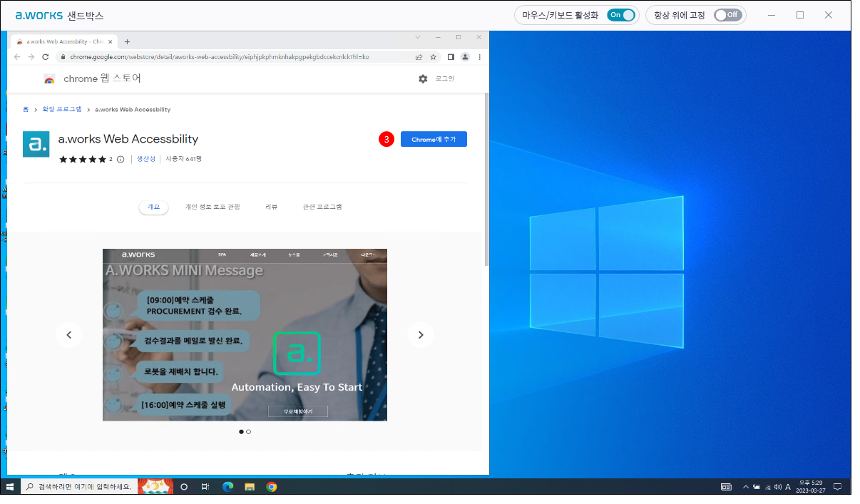
Task: Open 홈 breadcrumb link
Action: pos(26,110)
